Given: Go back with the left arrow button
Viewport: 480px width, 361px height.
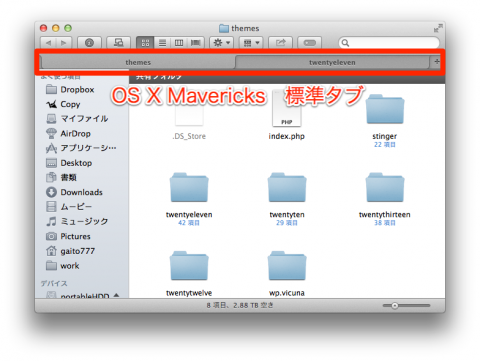Looking at the screenshot, I should point(48,43).
